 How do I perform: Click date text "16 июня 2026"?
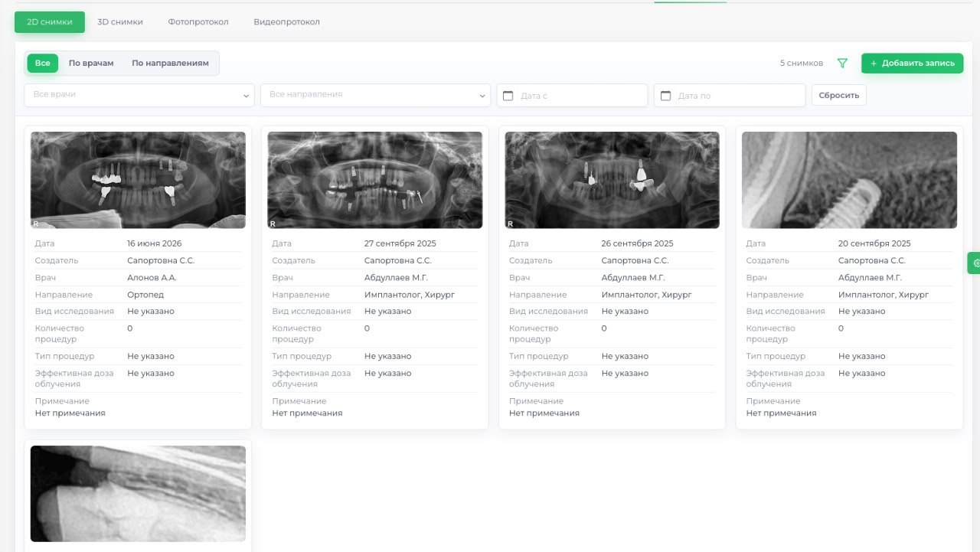155,243
